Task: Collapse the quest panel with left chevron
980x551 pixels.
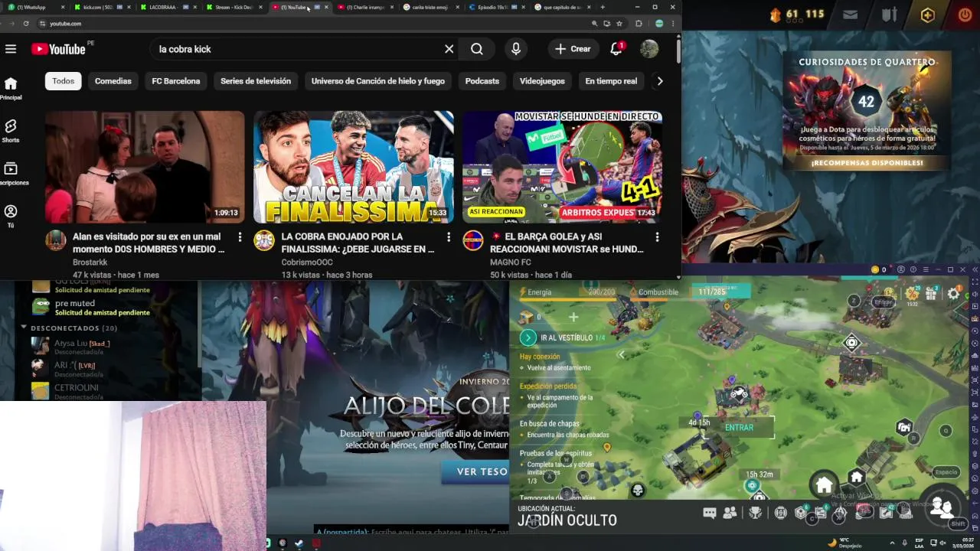Action: 621,354
